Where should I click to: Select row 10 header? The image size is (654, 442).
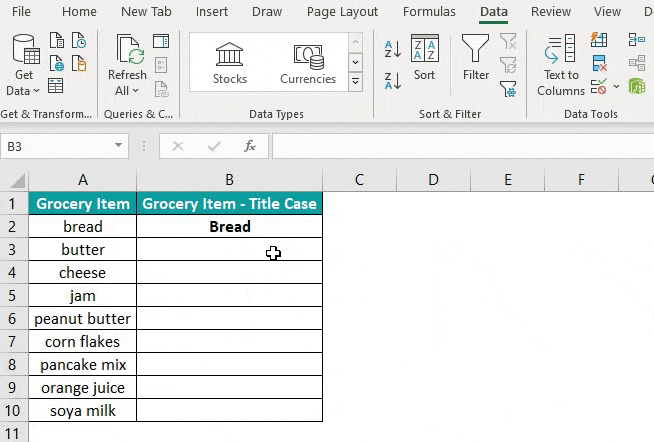pyautogui.click(x=13, y=410)
